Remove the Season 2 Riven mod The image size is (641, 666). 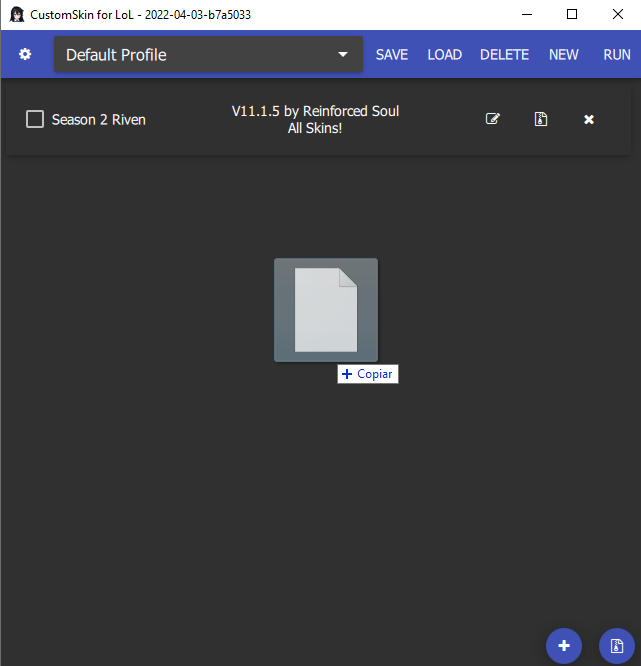[589, 119]
